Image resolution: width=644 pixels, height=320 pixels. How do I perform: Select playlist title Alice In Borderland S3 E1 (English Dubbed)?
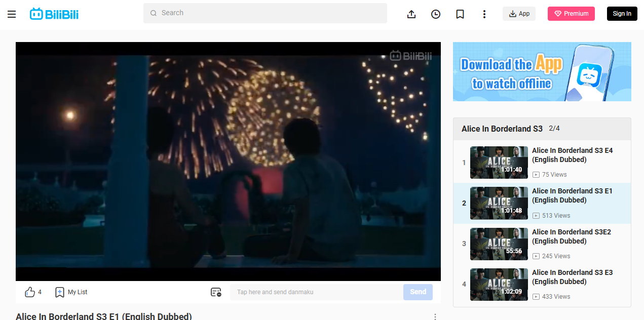(572, 195)
